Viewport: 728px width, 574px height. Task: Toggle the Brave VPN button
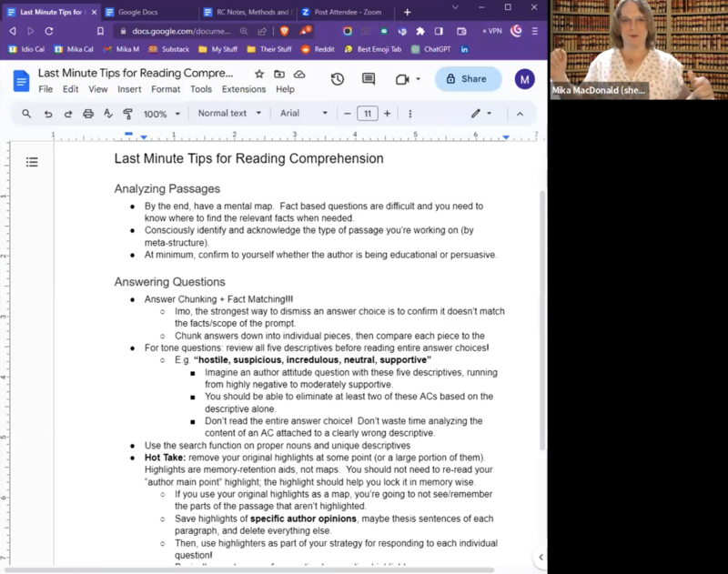click(494, 31)
